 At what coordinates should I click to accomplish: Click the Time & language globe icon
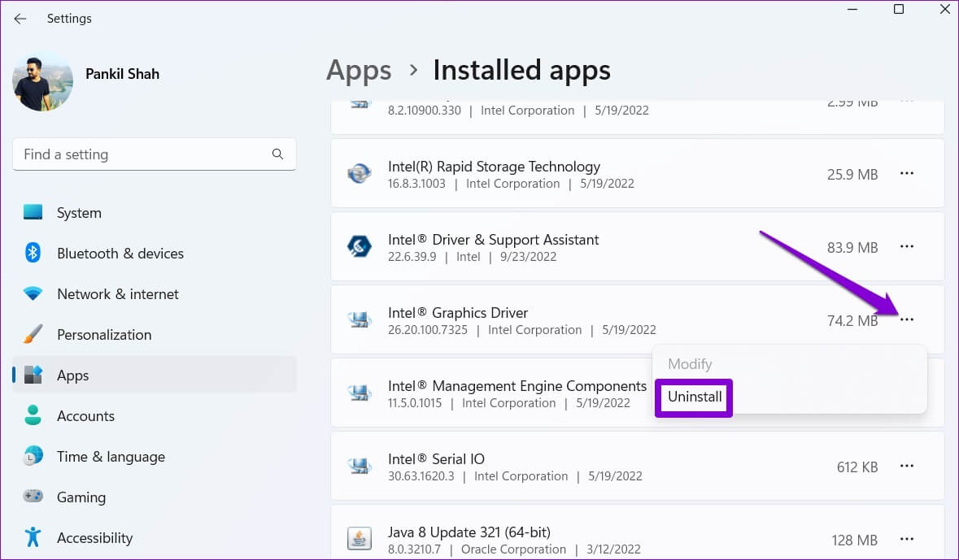[x=33, y=456]
